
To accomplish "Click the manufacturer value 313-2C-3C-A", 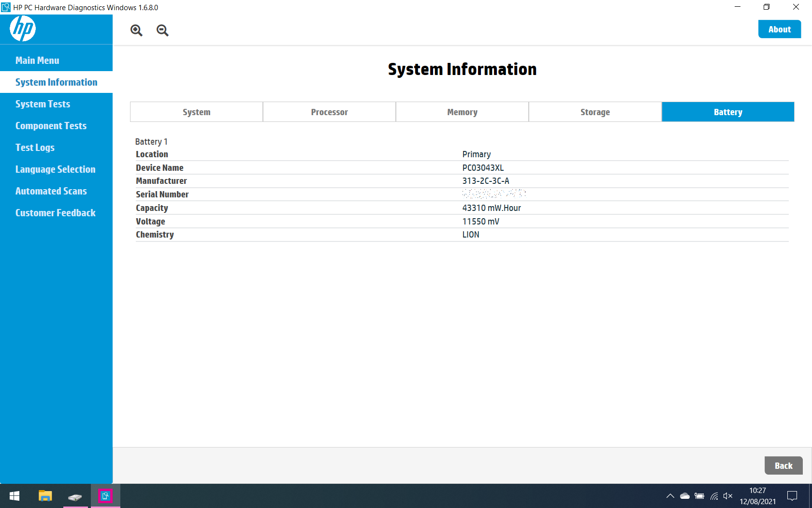I will click(x=486, y=181).
